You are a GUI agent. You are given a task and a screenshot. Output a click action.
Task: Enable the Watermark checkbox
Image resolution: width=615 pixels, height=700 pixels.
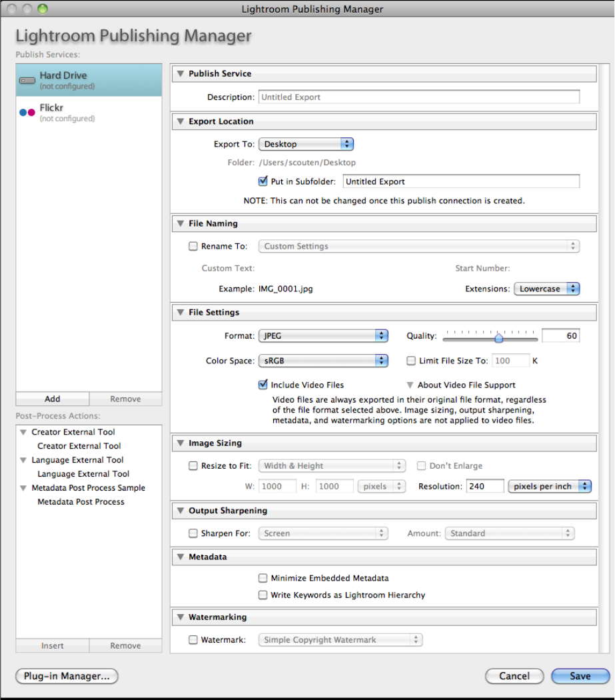pos(193,640)
